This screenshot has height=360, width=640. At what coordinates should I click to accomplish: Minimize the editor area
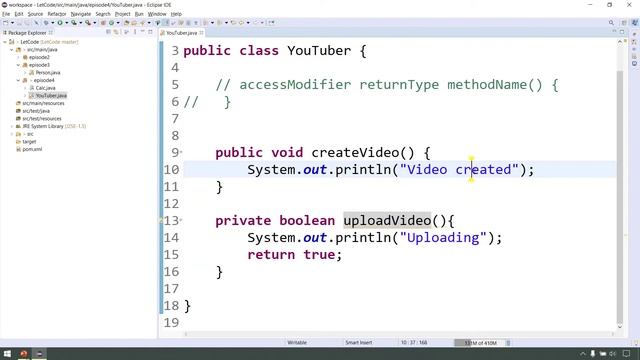point(614,32)
